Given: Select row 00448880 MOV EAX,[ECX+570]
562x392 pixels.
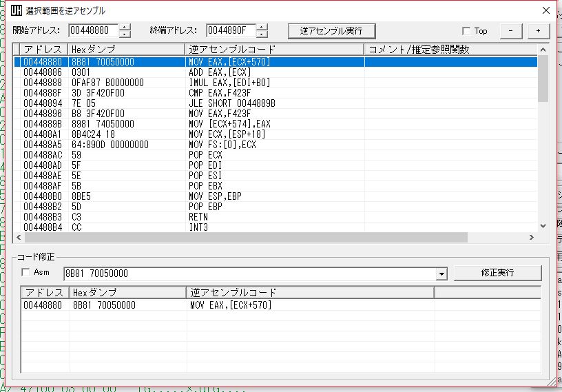Looking at the screenshot, I should [275, 62].
